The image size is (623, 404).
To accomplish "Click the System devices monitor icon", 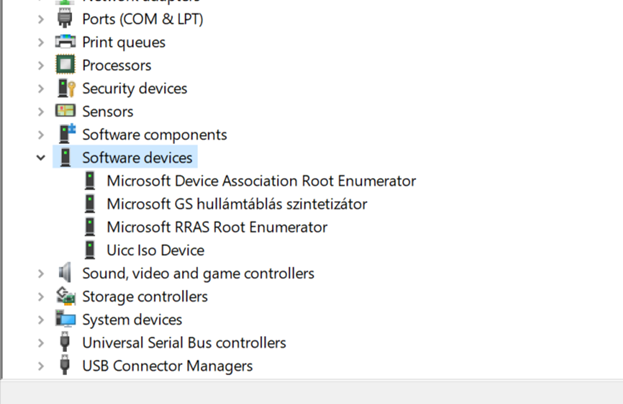I will point(65,320).
